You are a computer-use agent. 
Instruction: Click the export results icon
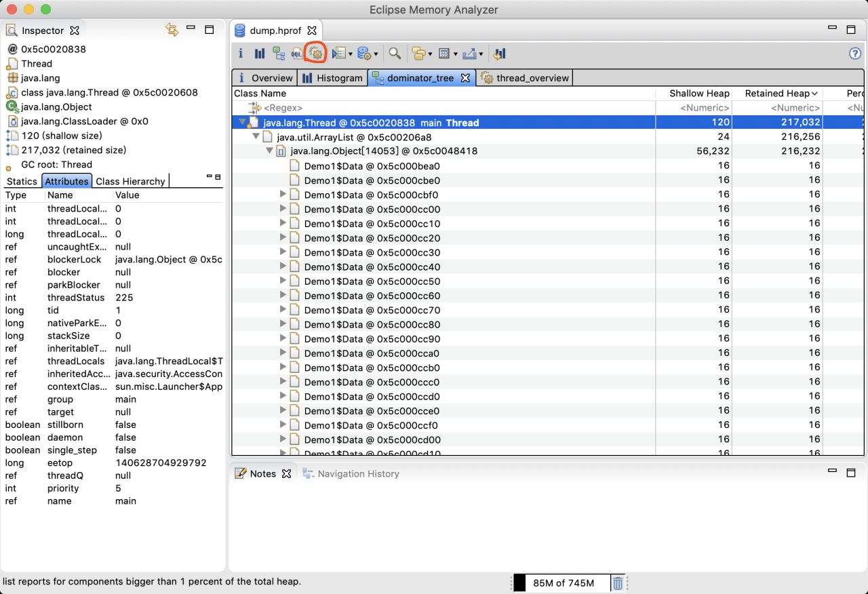pyautogui.click(x=471, y=54)
